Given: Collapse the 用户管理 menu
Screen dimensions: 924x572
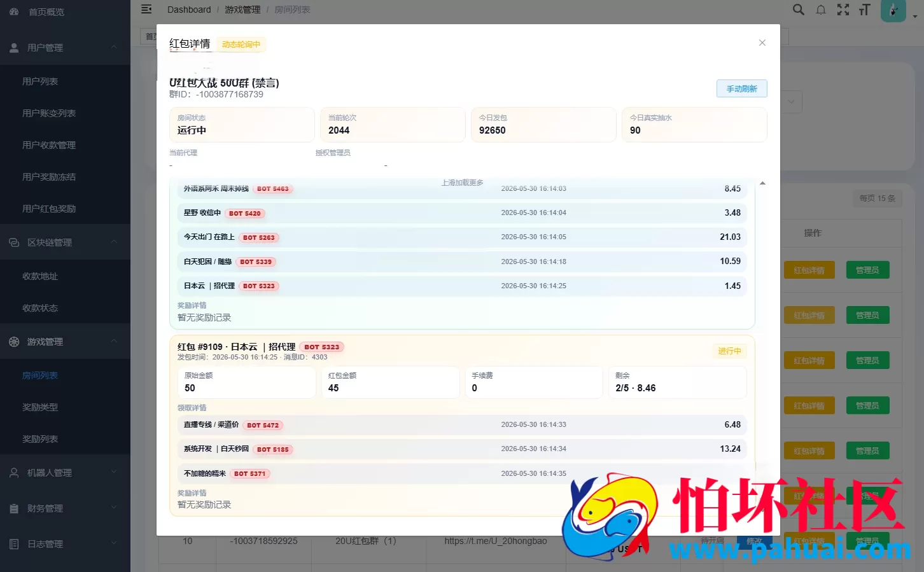Looking at the screenshot, I should pyautogui.click(x=65, y=48).
